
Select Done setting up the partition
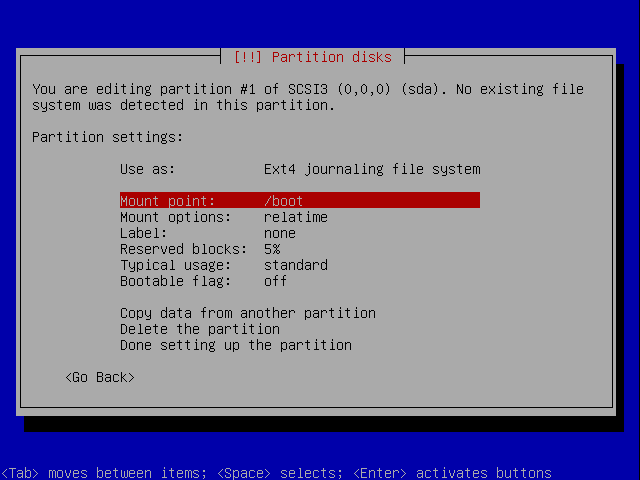coord(236,345)
